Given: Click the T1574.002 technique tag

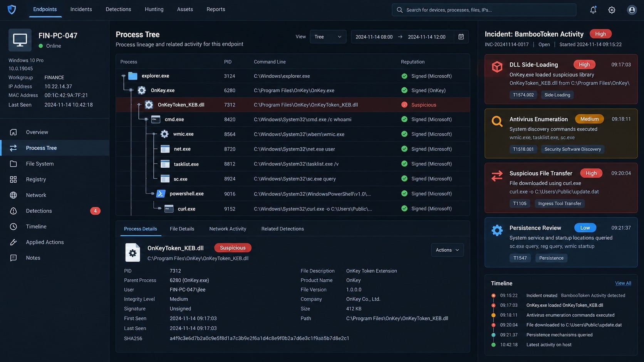Looking at the screenshot, I should click(x=523, y=95).
